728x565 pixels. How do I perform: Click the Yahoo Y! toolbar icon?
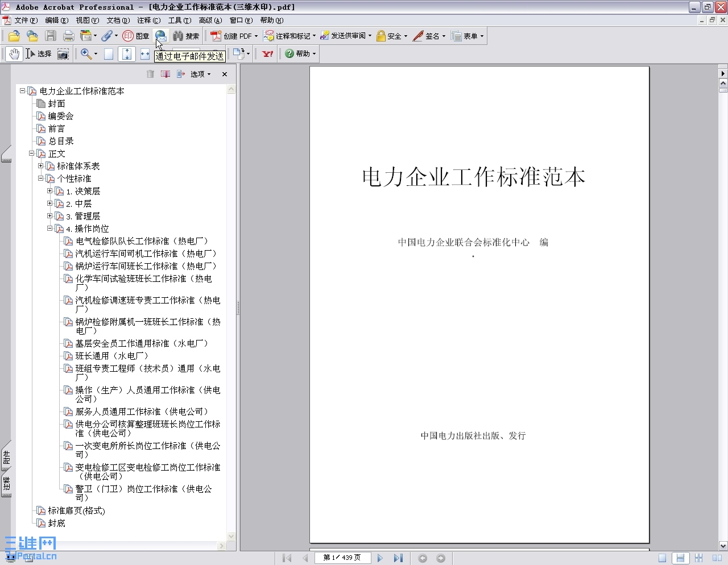click(x=267, y=54)
